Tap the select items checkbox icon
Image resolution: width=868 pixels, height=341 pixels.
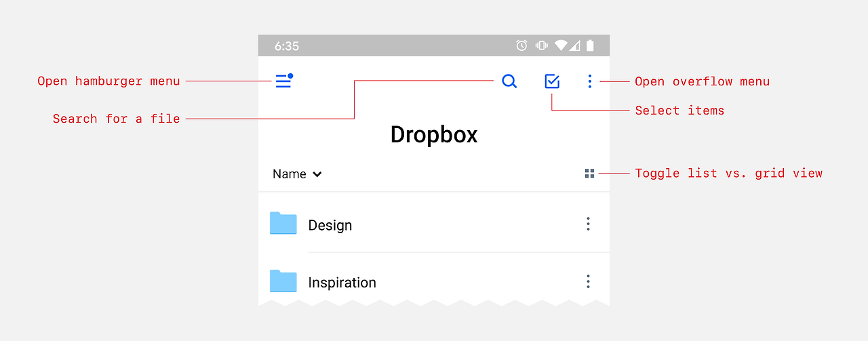point(552,81)
